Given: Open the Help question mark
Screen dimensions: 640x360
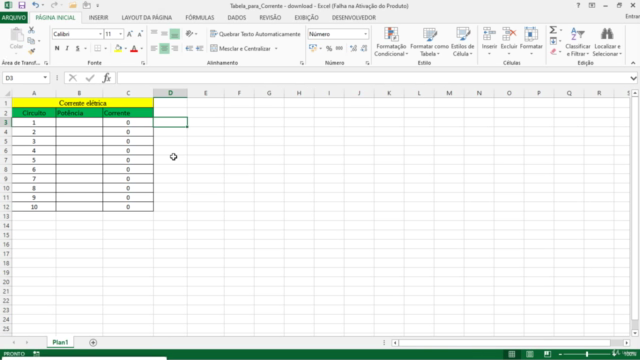Looking at the screenshot, I should point(578,5).
